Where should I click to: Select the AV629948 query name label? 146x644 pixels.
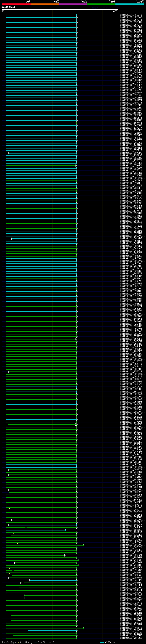8,8
